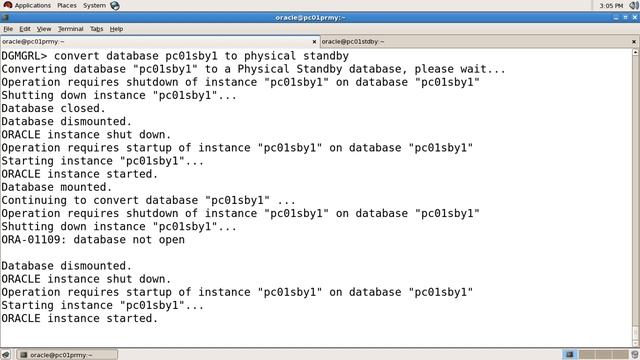Open the Terminal menu
Viewport: 640px width, 360px height.
(x=70, y=29)
